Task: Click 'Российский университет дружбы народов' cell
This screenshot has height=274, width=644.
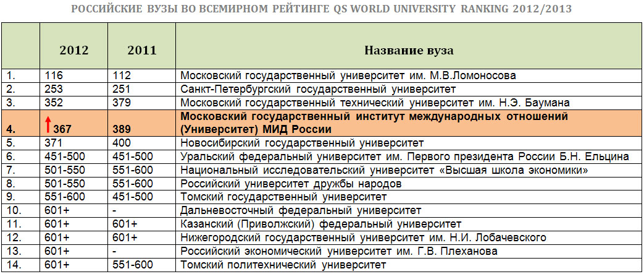Action: click(x=291, y=184)
